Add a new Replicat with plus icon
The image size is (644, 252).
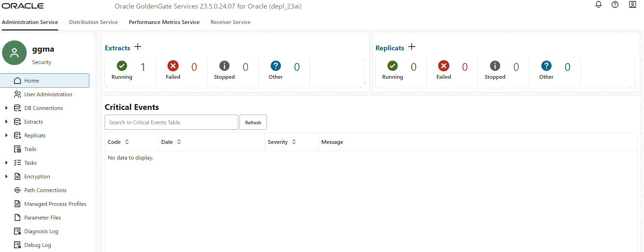(412, 47)
